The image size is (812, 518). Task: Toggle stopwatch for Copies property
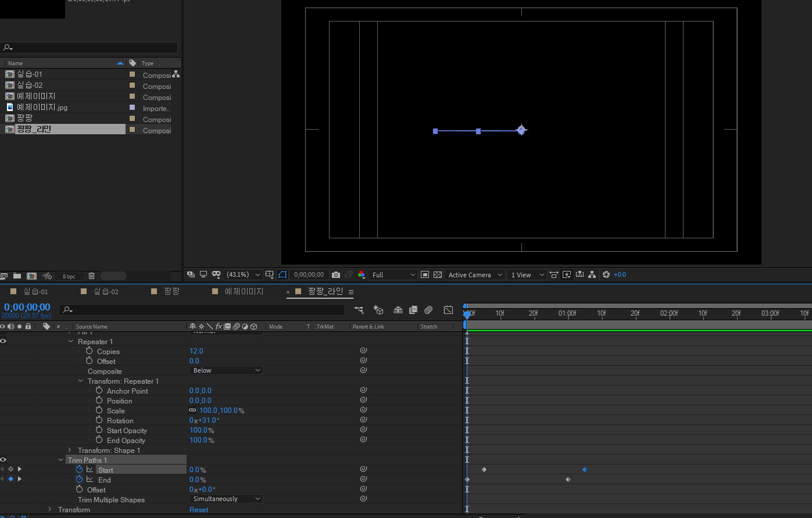(90, 351)
